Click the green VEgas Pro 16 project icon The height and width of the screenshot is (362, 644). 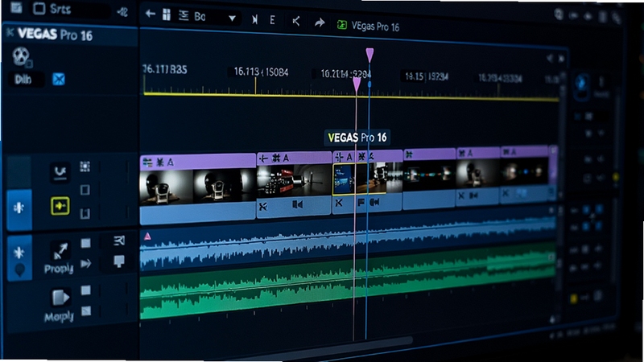(341, 25)
